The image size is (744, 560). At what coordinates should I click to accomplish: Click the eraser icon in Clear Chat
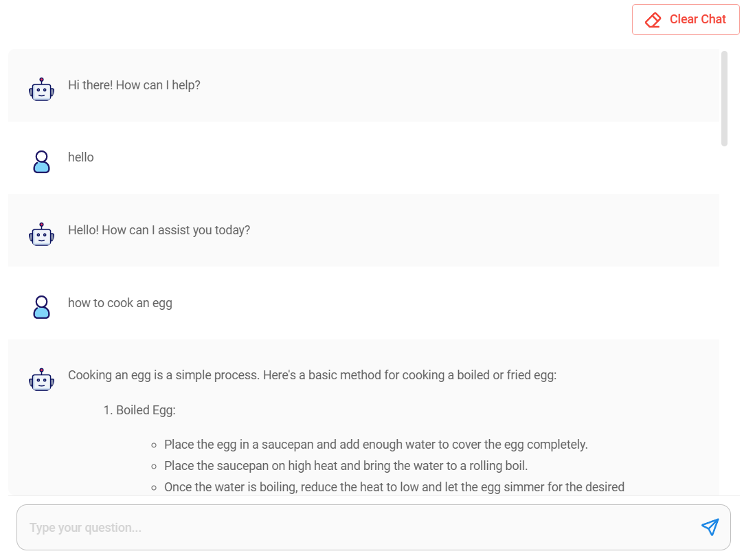tap(653, 20)
